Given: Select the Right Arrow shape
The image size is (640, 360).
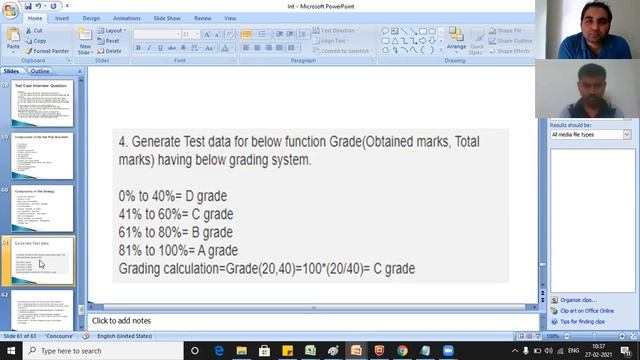Looking at the screenshot, I should tap(422, 41).
